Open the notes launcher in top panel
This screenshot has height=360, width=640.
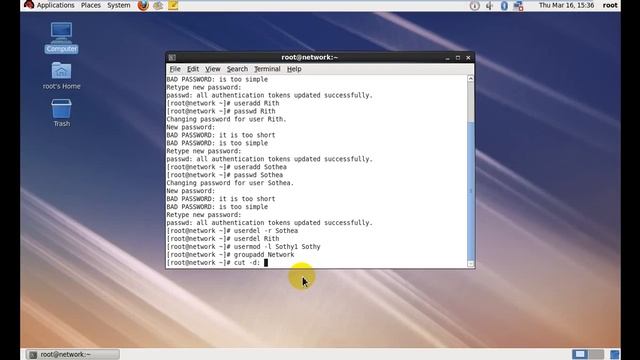173,5
